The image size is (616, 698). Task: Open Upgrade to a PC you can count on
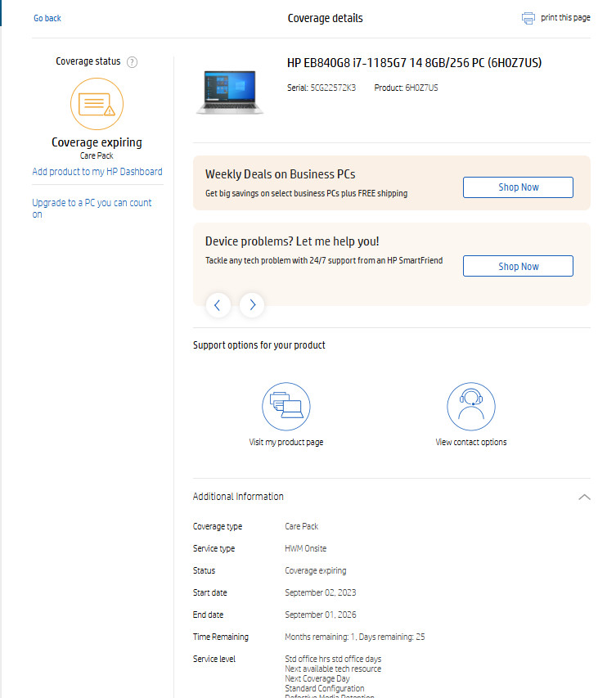(92, 209)
